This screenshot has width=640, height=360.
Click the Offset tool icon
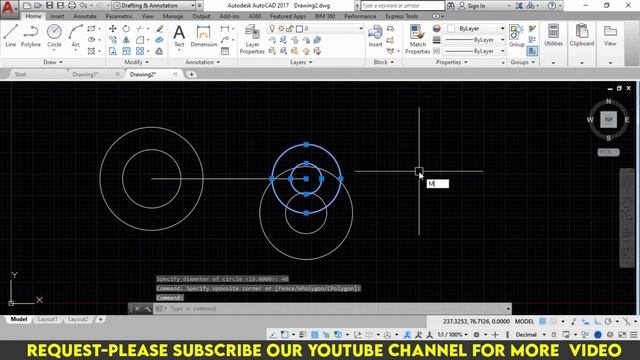click(160, 51)
